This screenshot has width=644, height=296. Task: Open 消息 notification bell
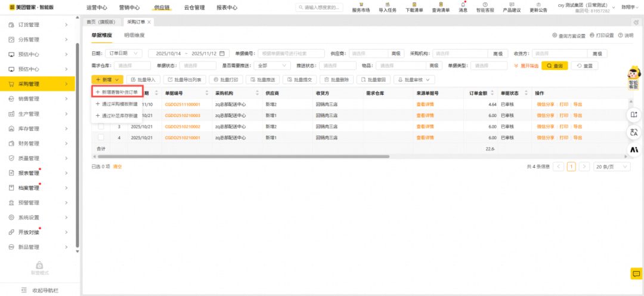click(463, 5)
